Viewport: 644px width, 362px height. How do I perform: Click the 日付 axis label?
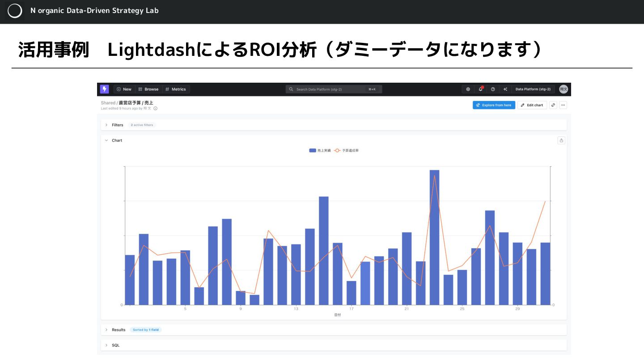coord(337,315)
